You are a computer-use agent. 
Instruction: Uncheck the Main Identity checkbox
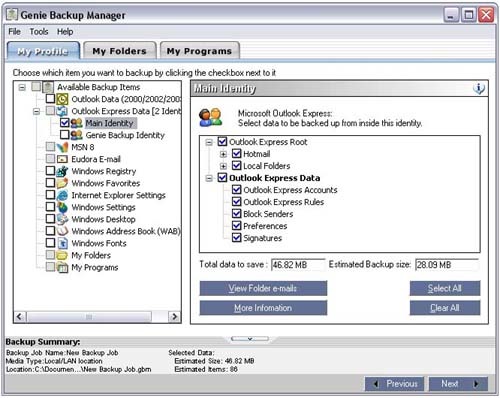coord(65,123)
